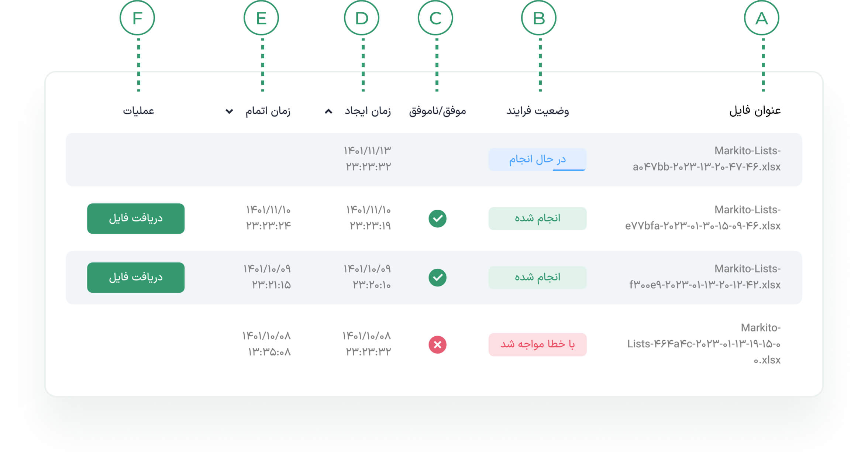Download e77bfa file with دریافت فایل button
The width and height of the screenshot is (868, 471).
click(136, 219)
